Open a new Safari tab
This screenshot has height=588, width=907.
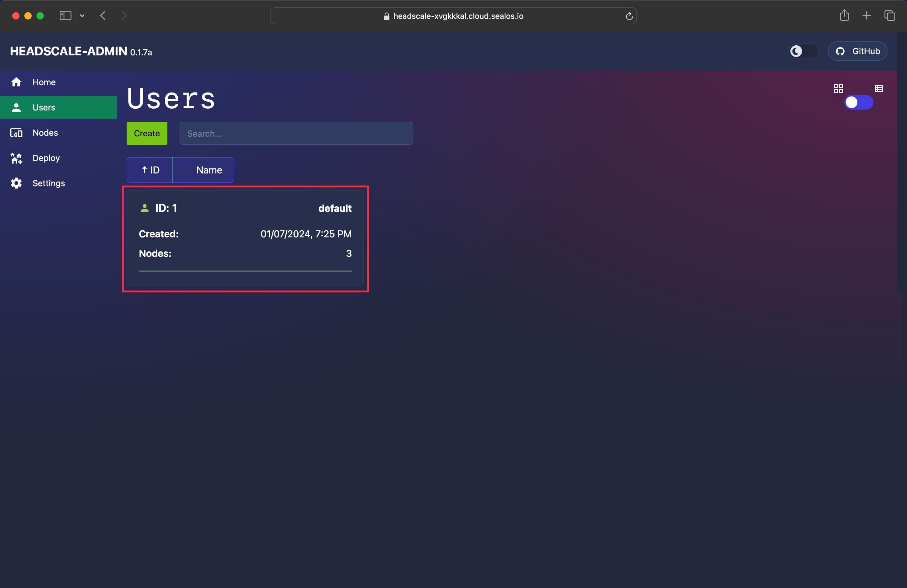point(867,16)
